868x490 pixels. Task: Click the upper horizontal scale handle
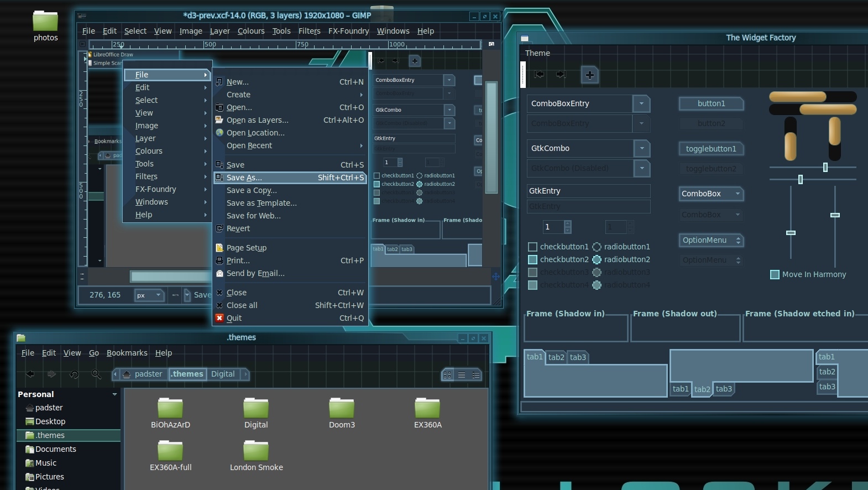(x=825, y=167)
